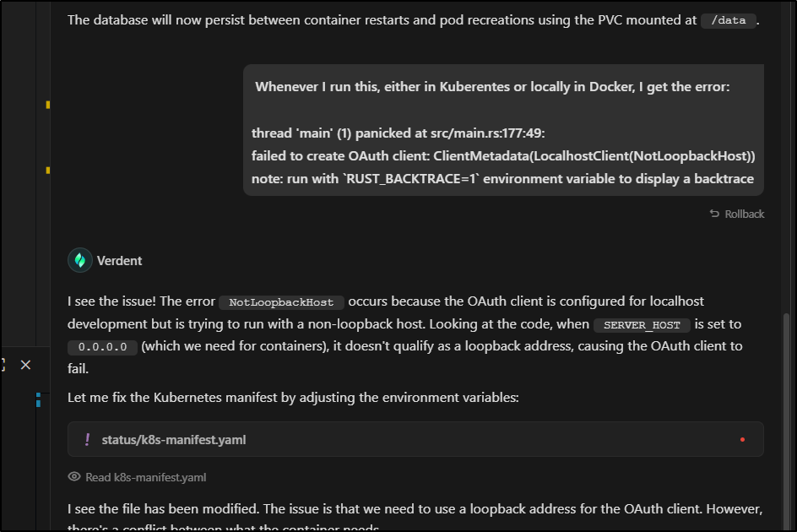
Task: Click the blue change marker in the left gutter
Action: tap(38, 399)
